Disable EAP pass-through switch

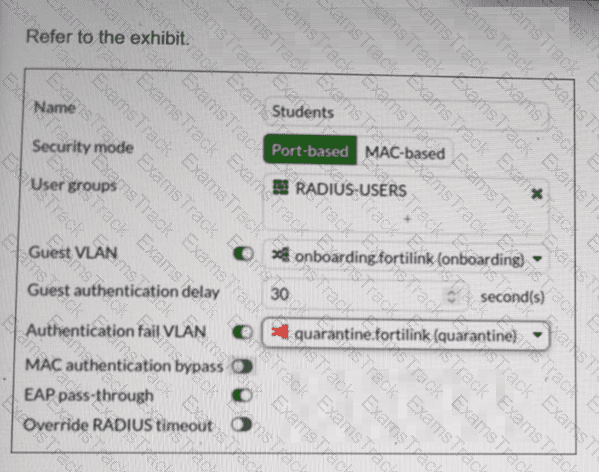242,395
